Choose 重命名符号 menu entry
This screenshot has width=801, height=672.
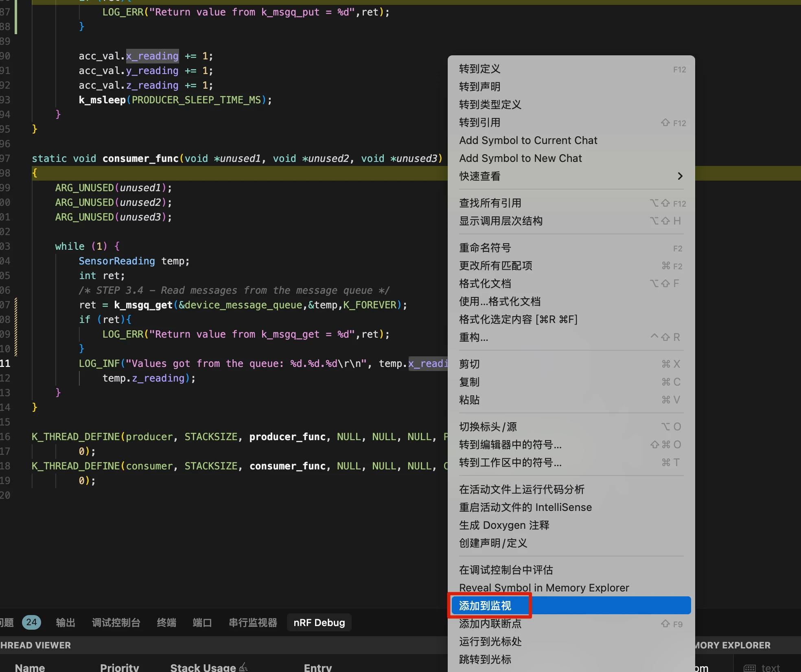[x=485, y=248]
